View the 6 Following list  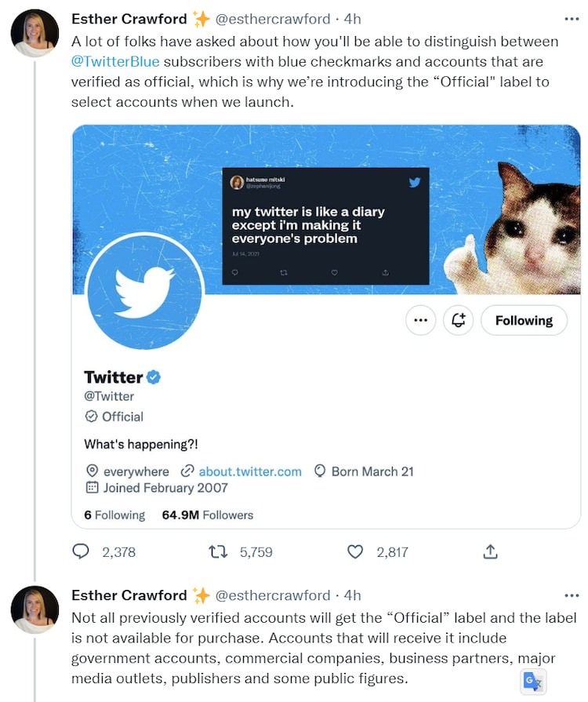coord(114,515)
